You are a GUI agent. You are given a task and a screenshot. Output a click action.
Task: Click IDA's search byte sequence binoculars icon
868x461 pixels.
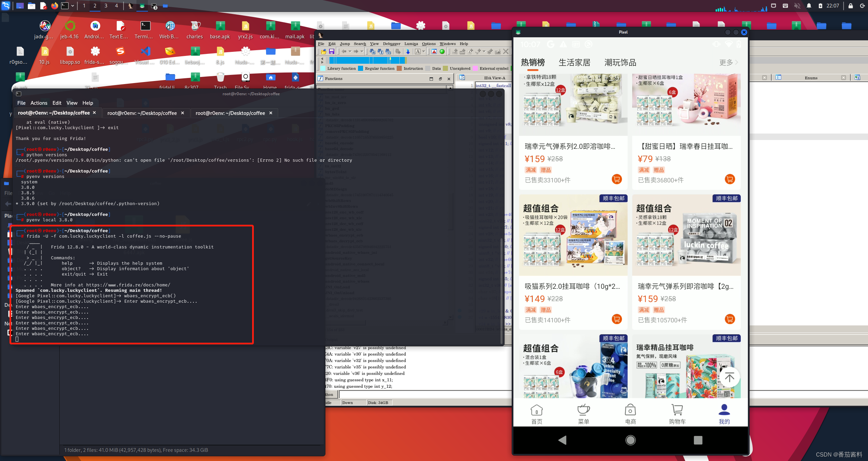388,52
